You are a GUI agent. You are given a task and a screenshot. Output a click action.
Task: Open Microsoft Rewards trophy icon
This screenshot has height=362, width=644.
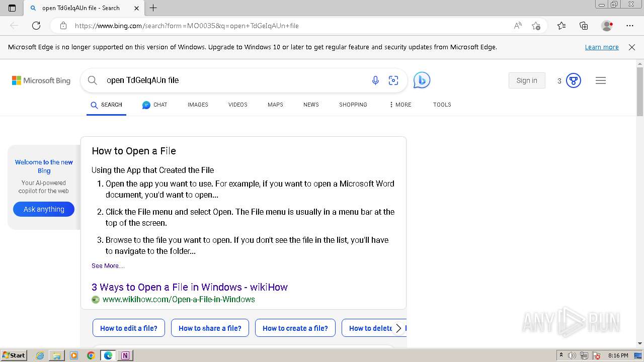[x=574, y=80]
